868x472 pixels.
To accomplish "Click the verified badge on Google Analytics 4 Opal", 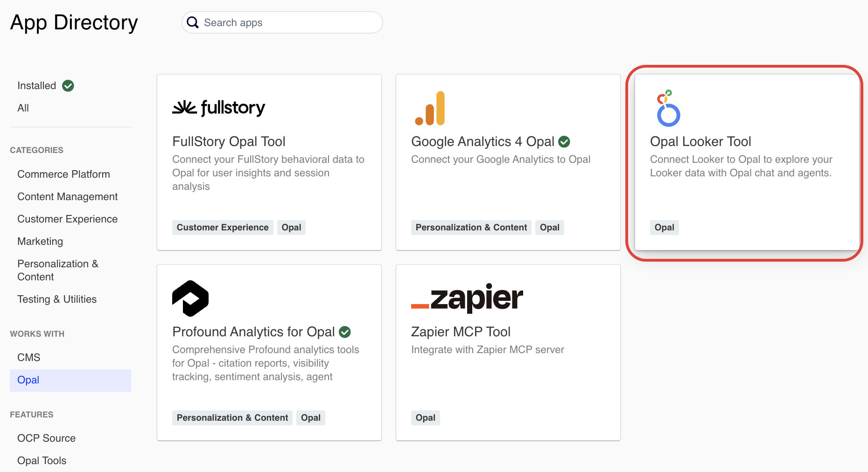I will click(x=564, y=141).
